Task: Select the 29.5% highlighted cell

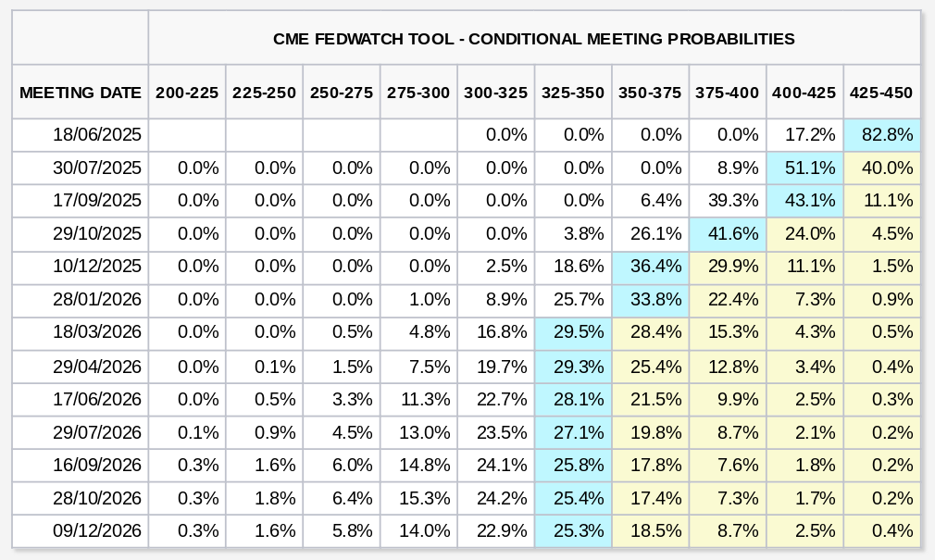Action: click(x=572, y=333)
